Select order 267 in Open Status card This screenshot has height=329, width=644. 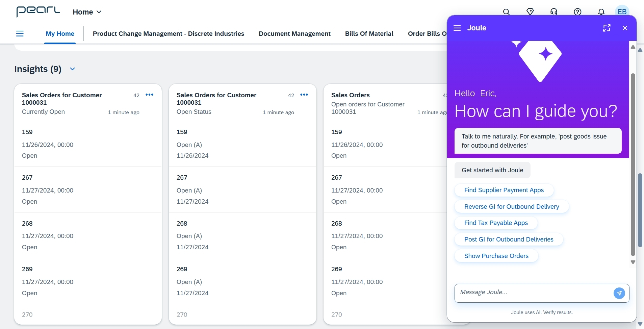242,189
